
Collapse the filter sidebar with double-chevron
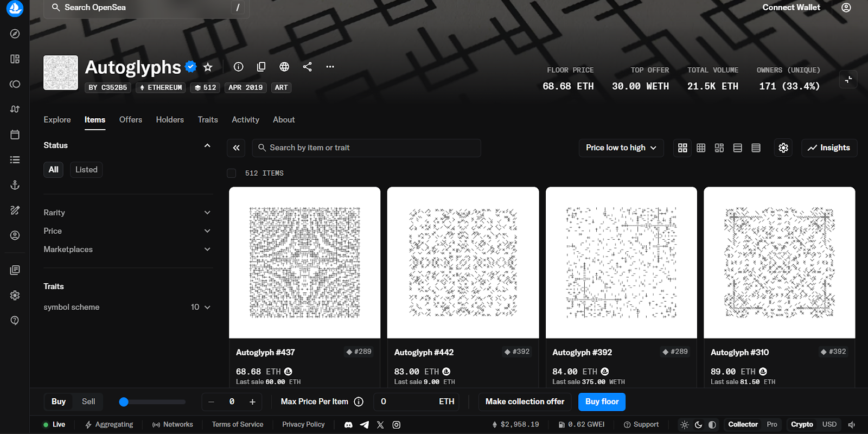click(x=237, y=148)
